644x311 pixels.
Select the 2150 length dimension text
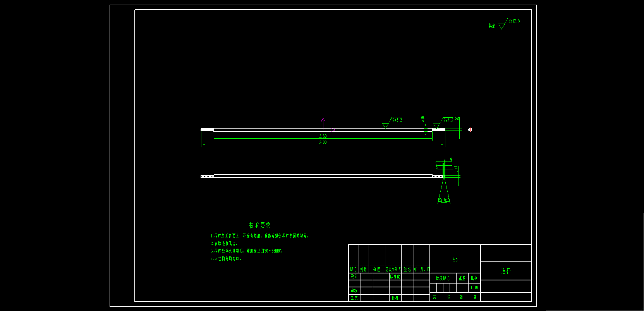[x=323, y=136]
